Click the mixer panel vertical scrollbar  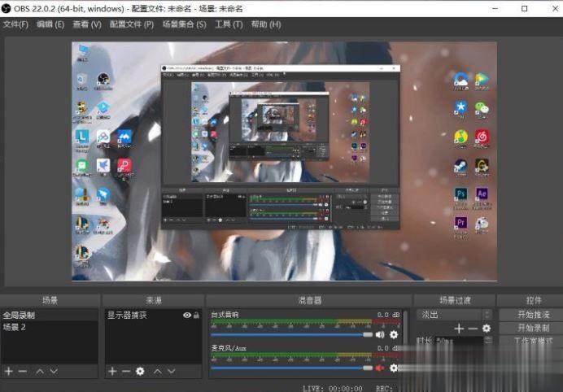coord(405,328)
